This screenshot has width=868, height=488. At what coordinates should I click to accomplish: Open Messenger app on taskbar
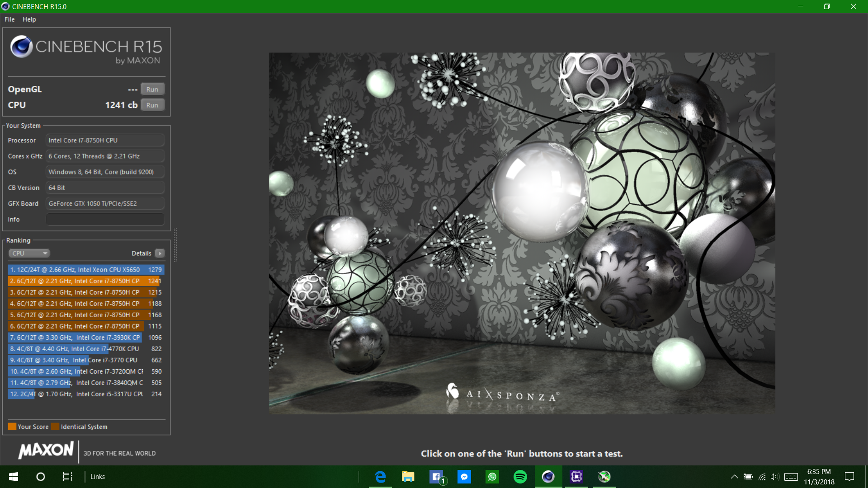464,477
